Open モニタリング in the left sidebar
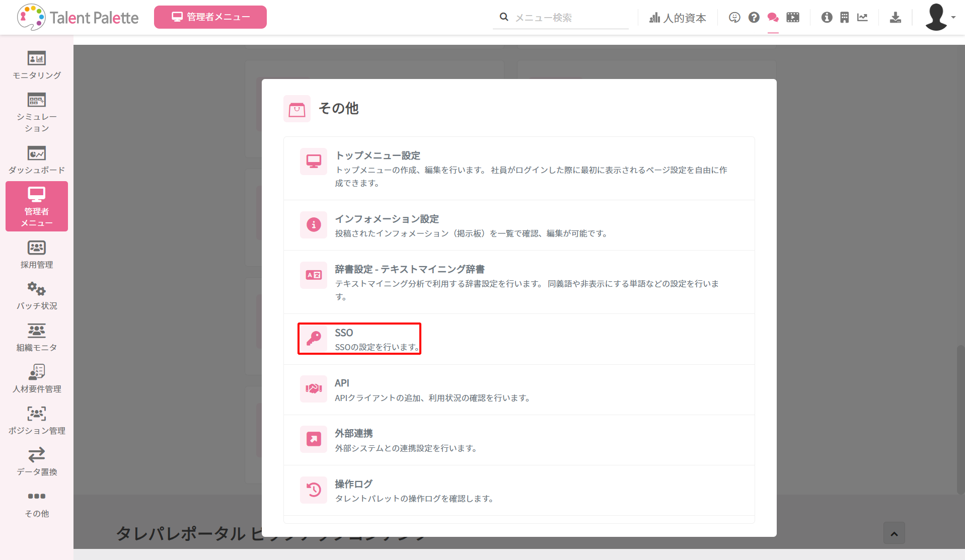 click(37, 65)
